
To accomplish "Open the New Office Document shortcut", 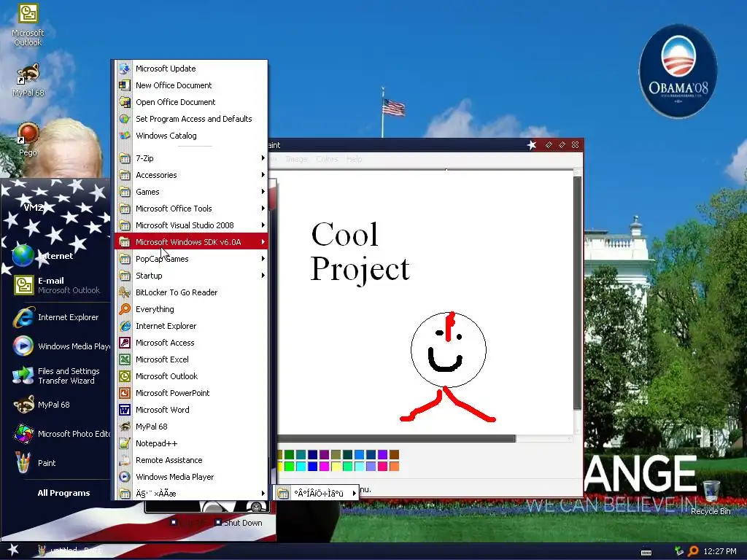I will click(190, 85).
